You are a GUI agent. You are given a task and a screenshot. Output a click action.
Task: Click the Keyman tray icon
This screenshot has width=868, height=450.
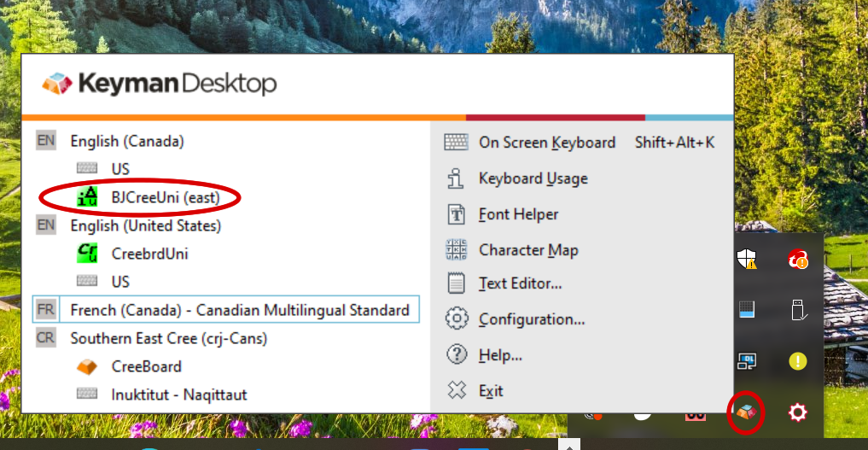click(746, 412)
